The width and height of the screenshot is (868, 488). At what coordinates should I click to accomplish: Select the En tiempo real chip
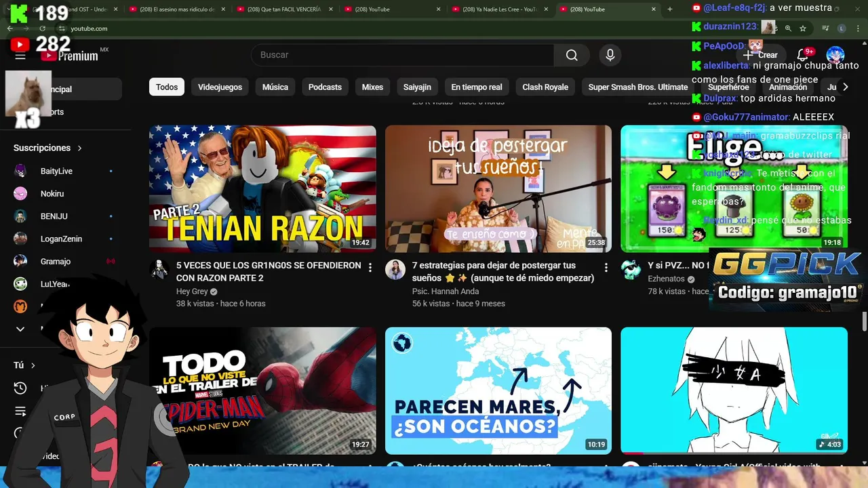(x=477, y=87)
